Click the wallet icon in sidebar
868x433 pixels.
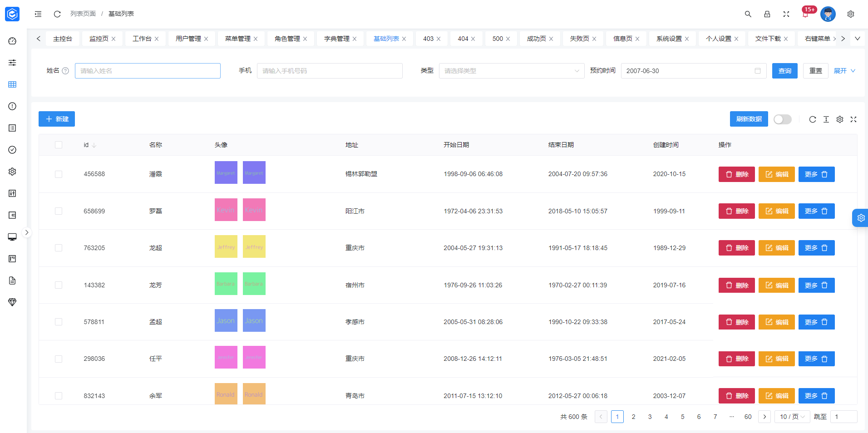[x=12, y=215]
